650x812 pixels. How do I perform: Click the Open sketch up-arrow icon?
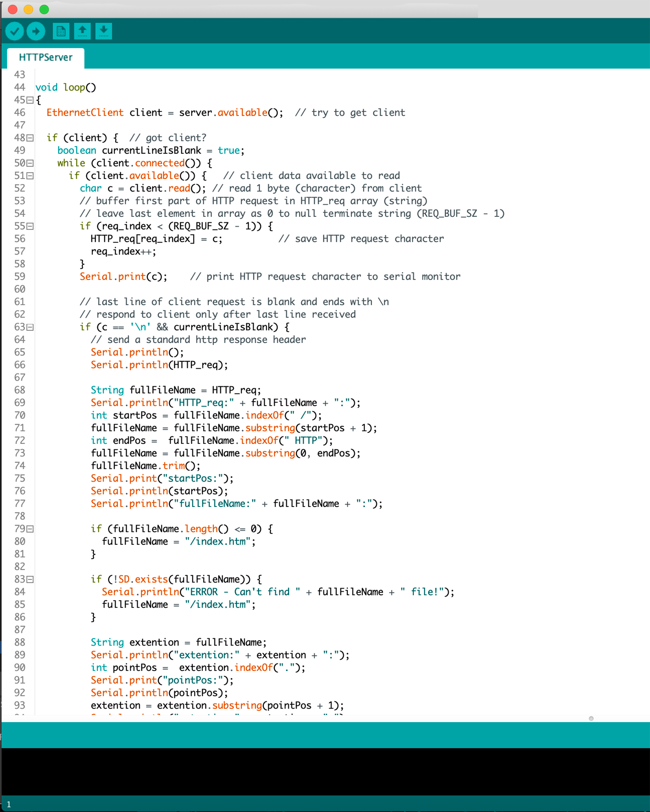point(82,31)
